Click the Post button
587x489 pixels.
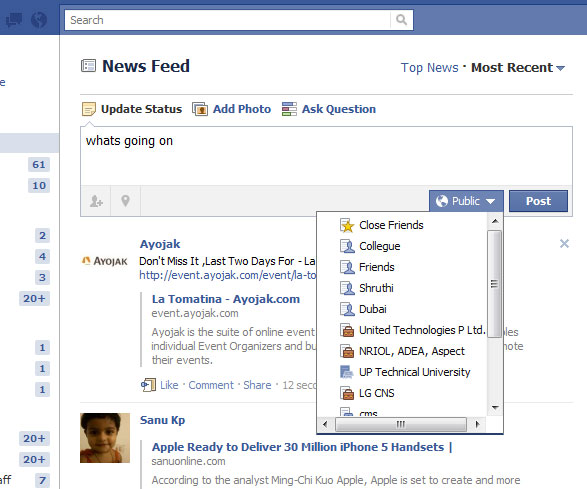tap(538, 201)
